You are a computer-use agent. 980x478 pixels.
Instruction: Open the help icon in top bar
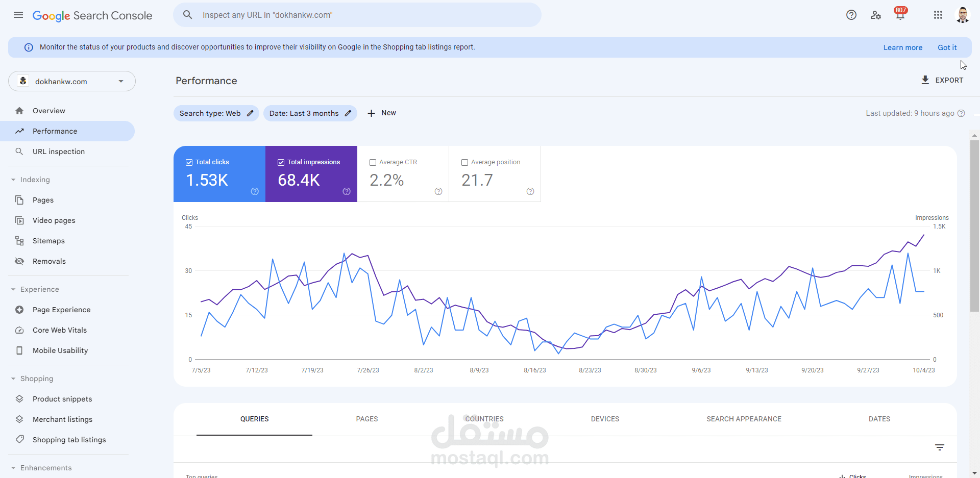[x=851, y=15]
